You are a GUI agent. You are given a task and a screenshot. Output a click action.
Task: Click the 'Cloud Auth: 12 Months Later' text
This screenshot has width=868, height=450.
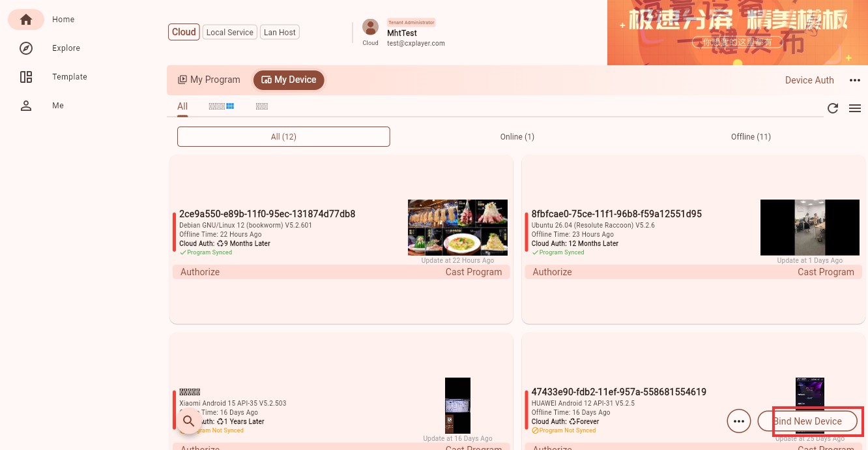tap(575, 243)
